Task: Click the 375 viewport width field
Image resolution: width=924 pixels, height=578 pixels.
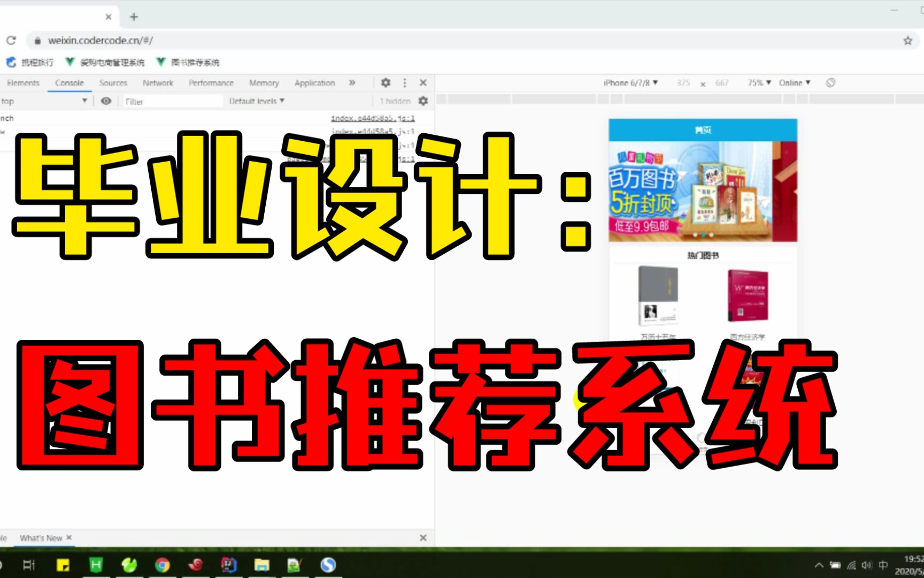Action: click(683, 83)
